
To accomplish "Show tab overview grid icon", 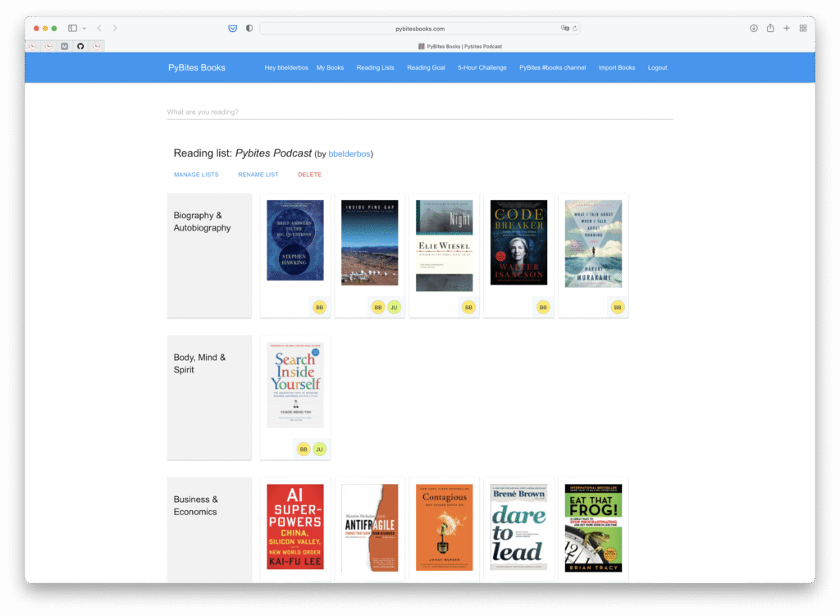I will (803, 29).
